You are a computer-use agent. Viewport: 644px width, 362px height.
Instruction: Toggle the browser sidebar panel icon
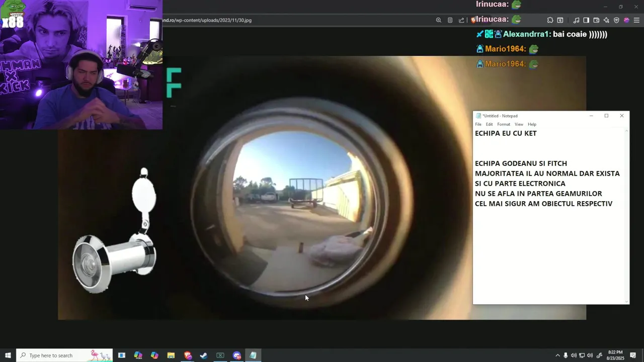(x=586, y=20)
